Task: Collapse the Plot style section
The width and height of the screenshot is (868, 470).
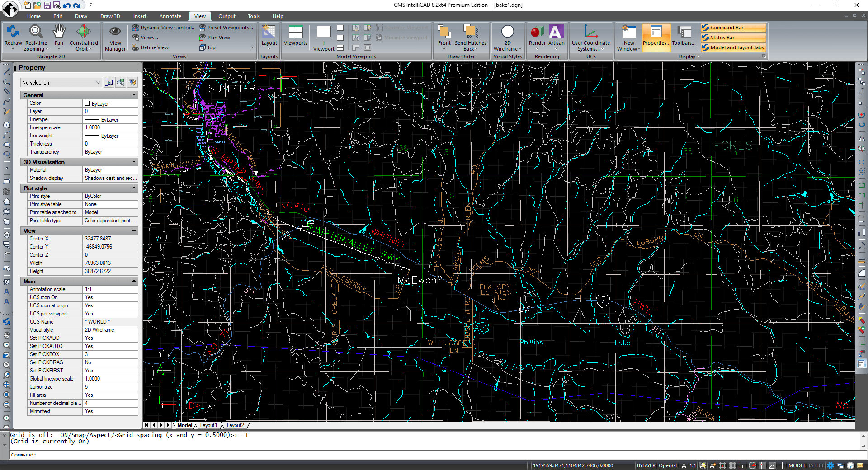Action: click(134, 188)
